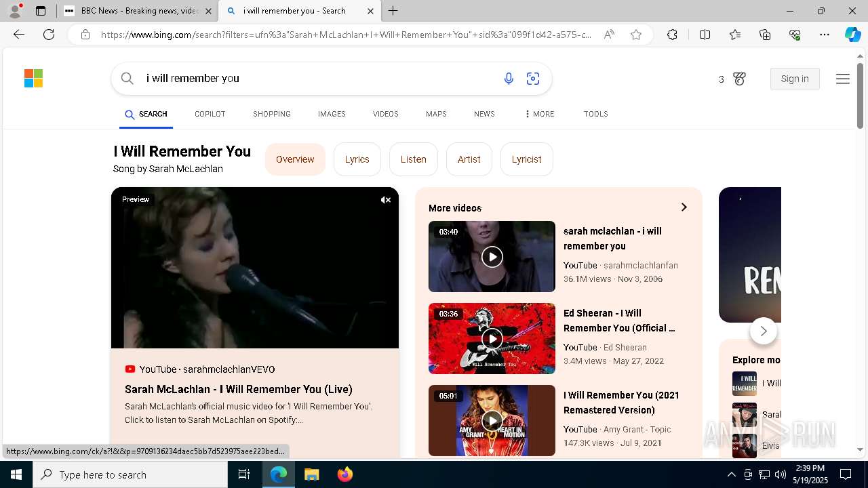Open Edge Settings and more menu

pyautogui.click(x=825, y=35)
